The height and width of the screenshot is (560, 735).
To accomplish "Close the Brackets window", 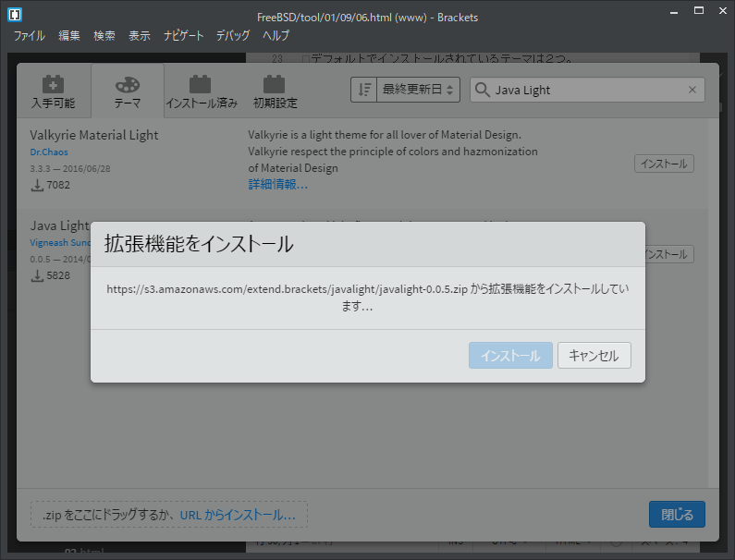I will [x=723, y=11].
